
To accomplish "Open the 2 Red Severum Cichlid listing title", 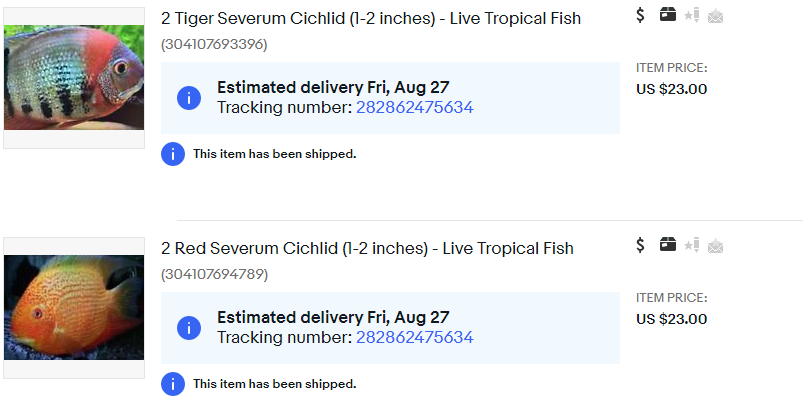I will pos(367,249).
